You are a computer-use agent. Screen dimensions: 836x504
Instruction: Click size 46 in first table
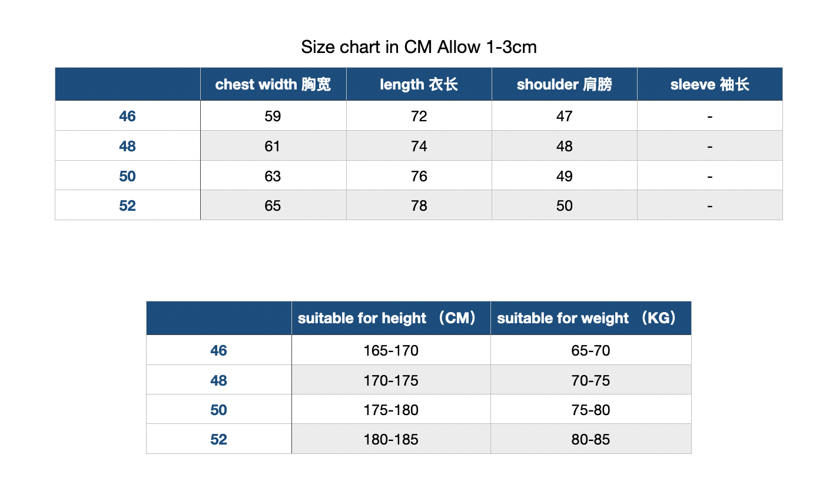127,116
